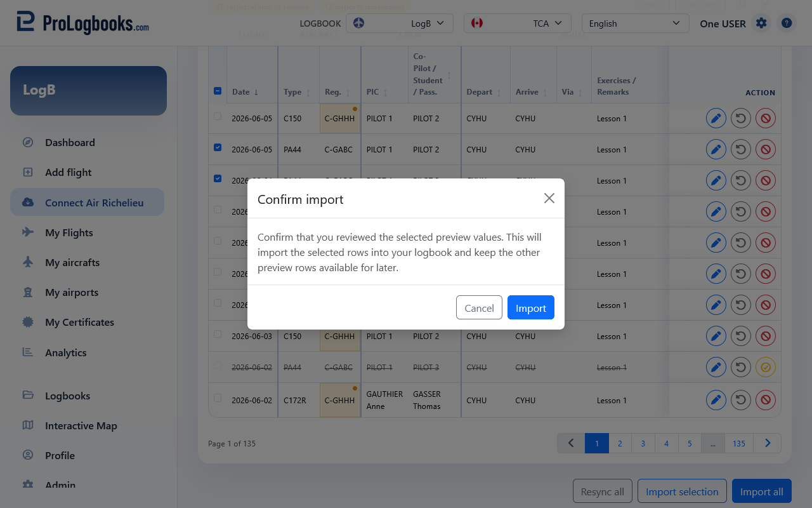
Task: Click the My airports tower icon
Action: point(28,292)
